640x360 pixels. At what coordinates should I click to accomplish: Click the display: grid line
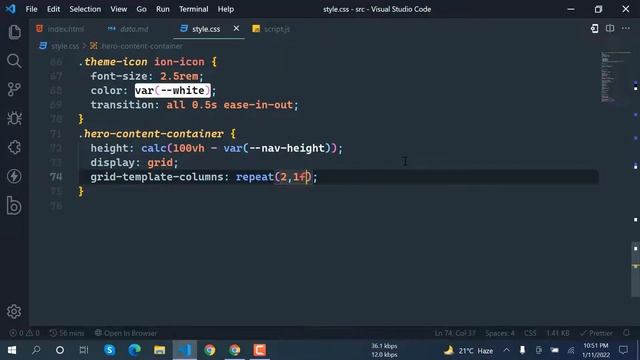coord(134,162)
